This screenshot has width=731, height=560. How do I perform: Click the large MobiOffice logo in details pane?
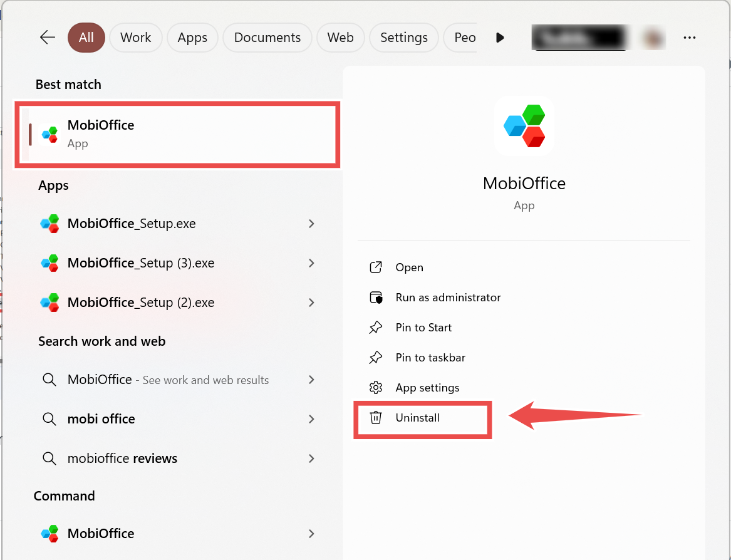[524, 126]
